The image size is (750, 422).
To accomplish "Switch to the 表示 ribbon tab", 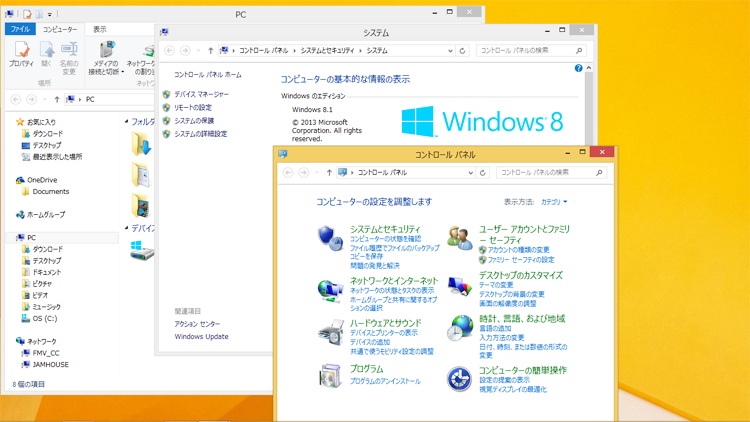I will click(x=100, y=30).
